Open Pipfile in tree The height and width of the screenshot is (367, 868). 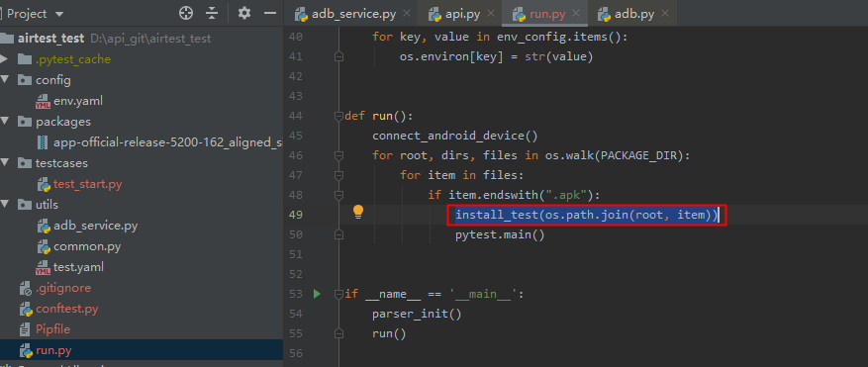[53, 329]
